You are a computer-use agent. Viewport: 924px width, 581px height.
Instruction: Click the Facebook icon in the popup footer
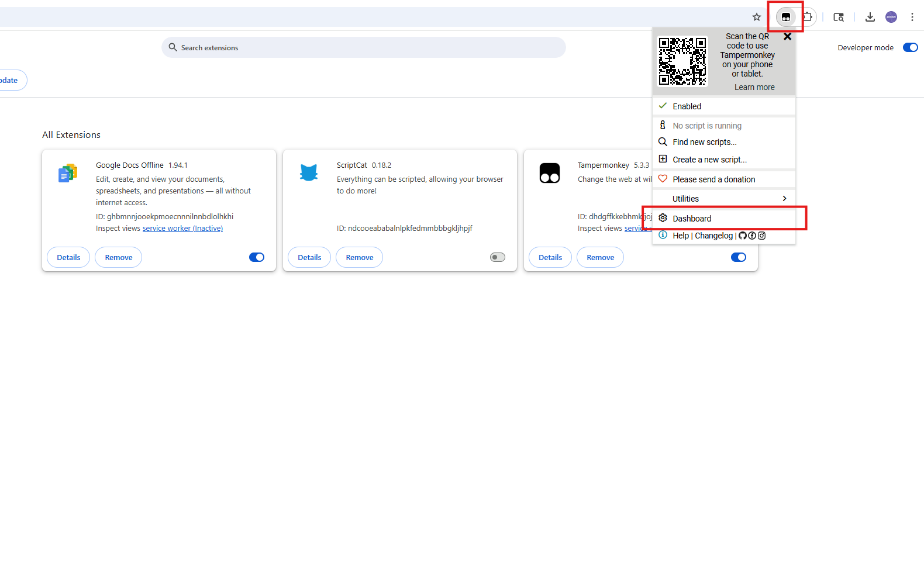(x=752, y=236)
